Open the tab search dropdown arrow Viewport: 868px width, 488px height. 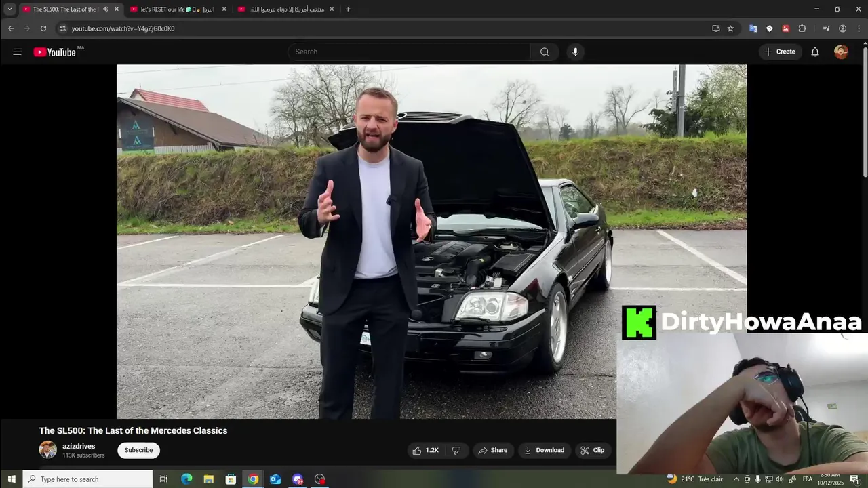[9, 9]
